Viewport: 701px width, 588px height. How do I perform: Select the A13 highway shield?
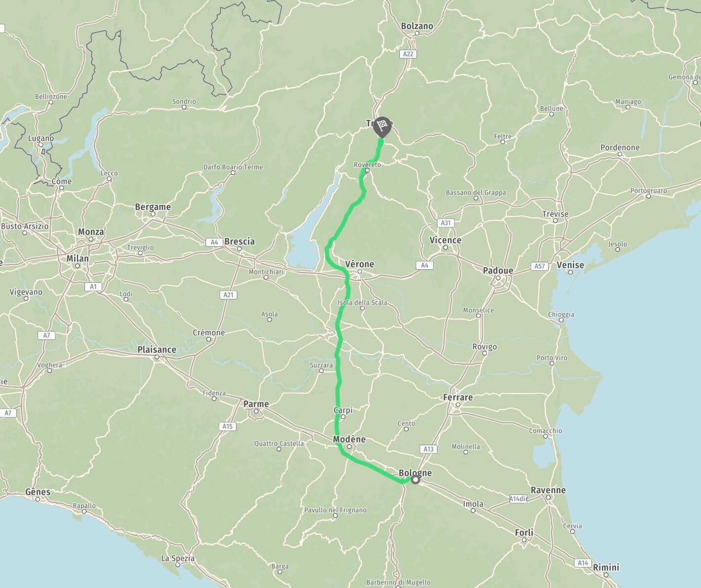click(428, 449)
